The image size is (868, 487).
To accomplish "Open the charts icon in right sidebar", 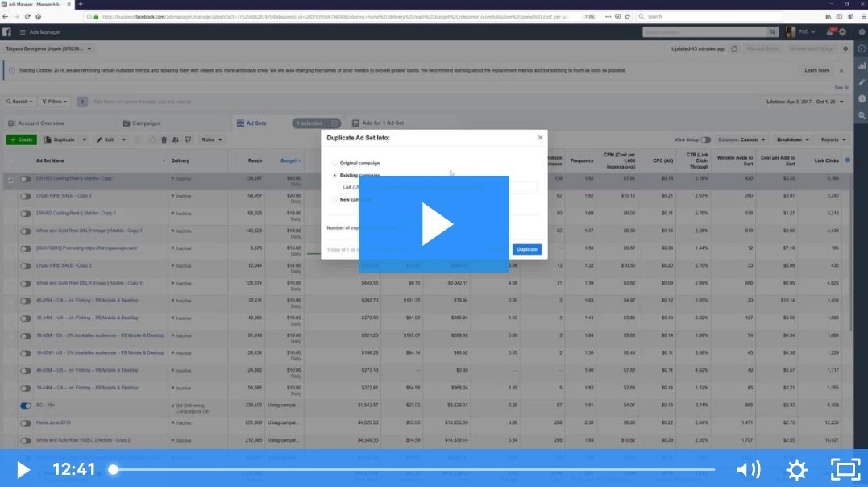I will [862, 65].
